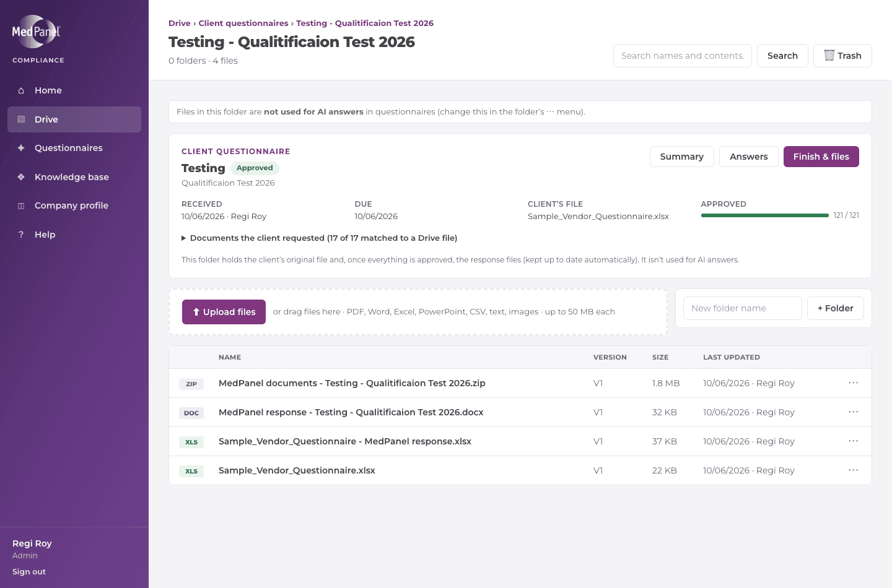Click the Regi Roy user name
This screenshot has width=892, height=588.
32,543
